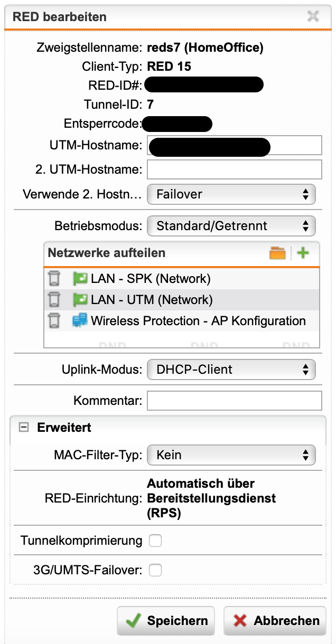The image size is (336, 644).
Task: Remove LAN - UTM using its trash icon
Action: pos(53,300)
